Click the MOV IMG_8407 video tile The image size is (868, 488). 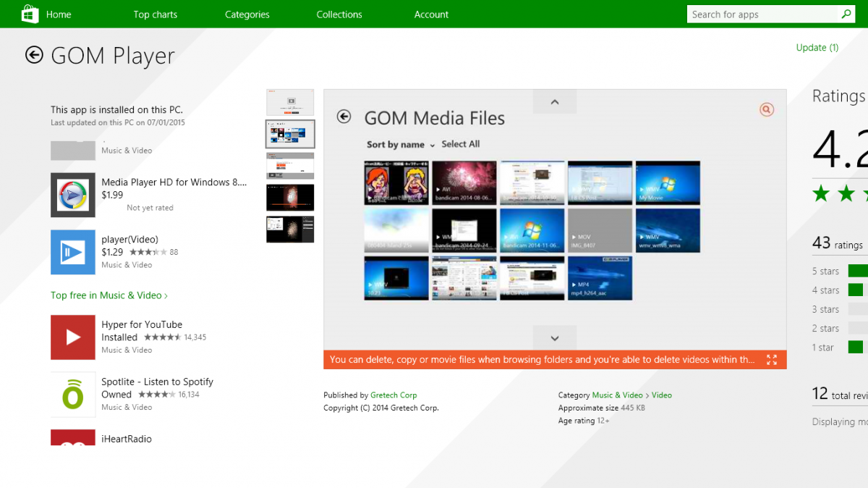pos(600,230)
